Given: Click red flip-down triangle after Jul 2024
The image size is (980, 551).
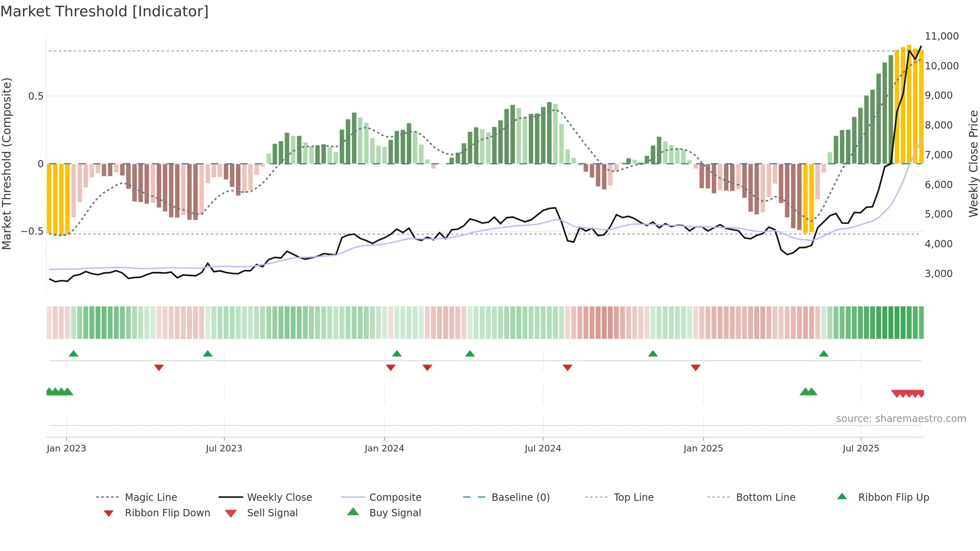Looking at the screenshot, I should [x=568, y=368].
